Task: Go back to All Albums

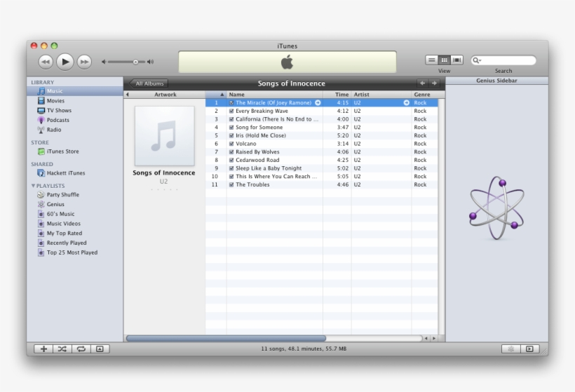Action: click(x=149, y=83)
